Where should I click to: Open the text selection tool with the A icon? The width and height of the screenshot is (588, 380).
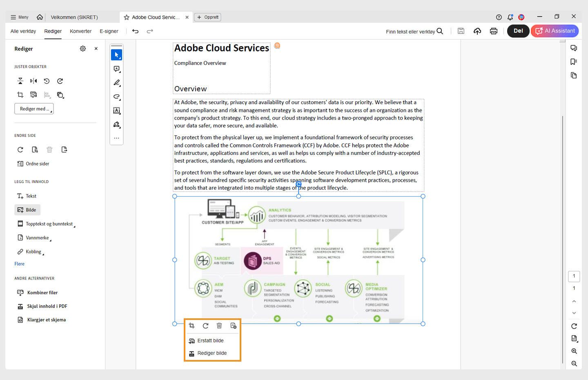coord(116,110)
